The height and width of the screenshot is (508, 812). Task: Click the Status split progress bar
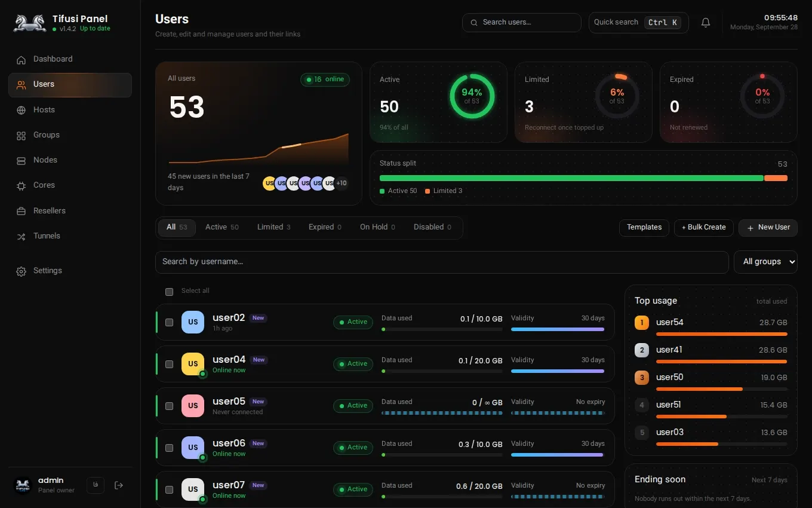pyautogui.click(x=583, y=178)
